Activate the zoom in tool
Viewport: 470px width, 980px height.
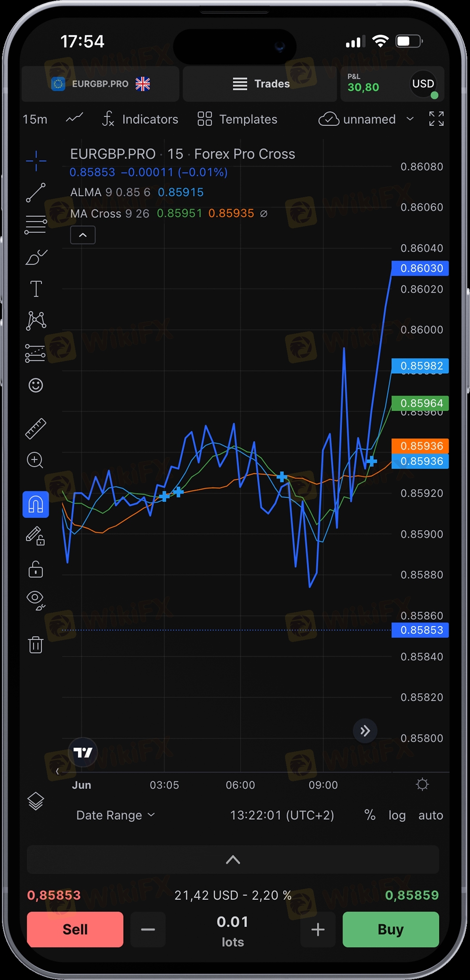point(35,460)
